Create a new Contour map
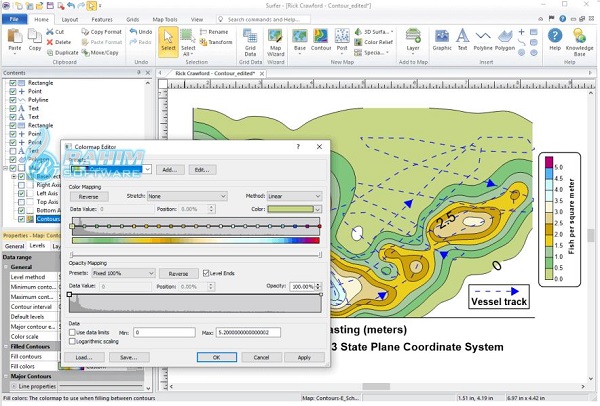This screenshot has height=406, width=600. coord(321,40)
